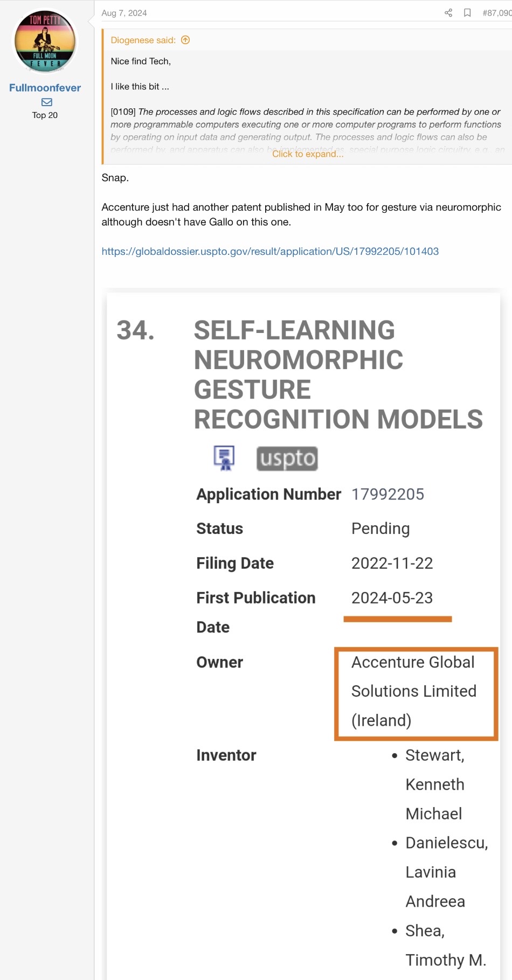Click the blue certificate icon in the patent image
Screen dimensions: 512x980
coord(224,458)
